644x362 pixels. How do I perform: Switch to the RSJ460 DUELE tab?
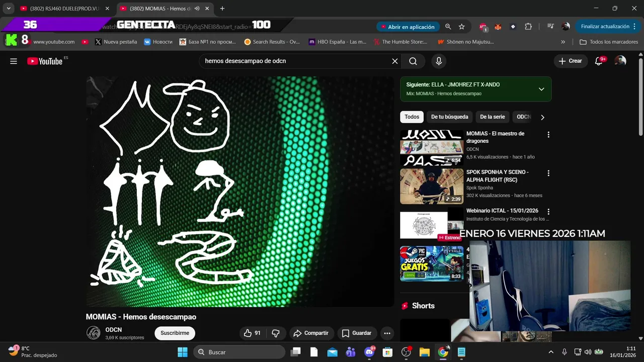(64, 9)
